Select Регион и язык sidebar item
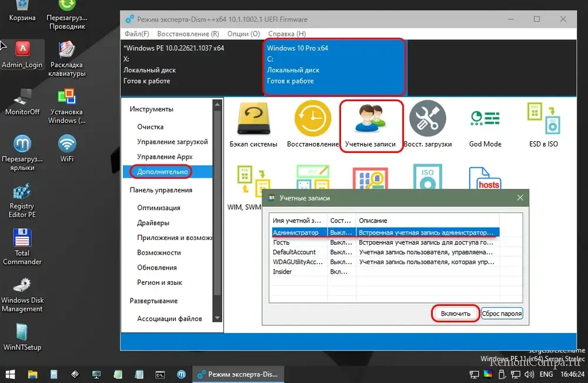Viewport: 588px width, 383px height. [x=159, y=282]
